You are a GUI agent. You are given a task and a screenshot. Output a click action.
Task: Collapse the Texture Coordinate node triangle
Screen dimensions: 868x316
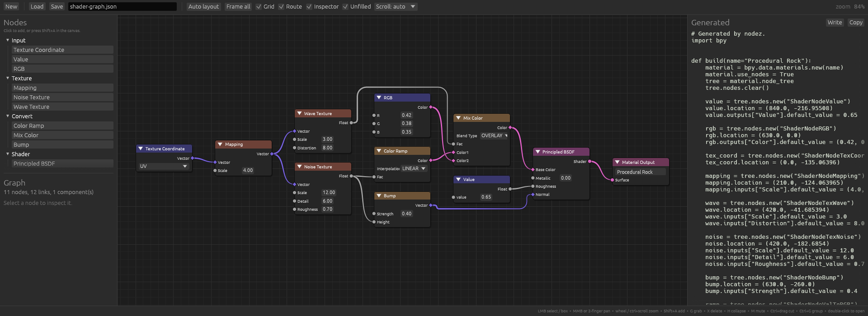(x=141, y=149)
